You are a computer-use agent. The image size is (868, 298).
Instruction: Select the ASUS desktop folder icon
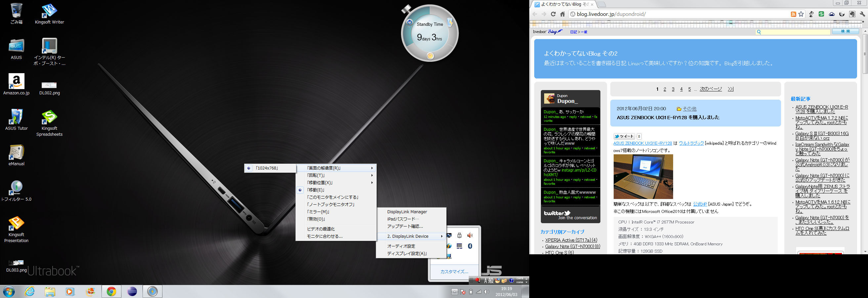point(16,49)
